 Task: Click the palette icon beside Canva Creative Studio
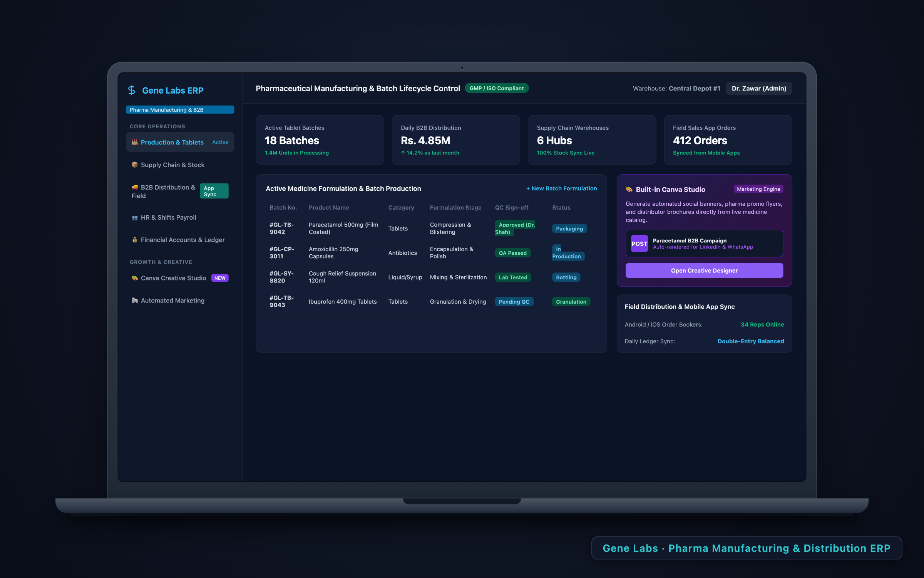point(135,278)
